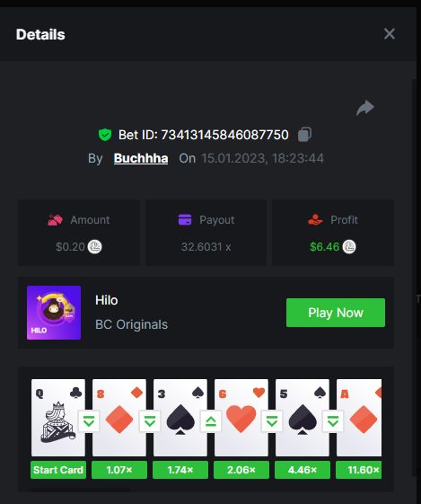Open Buchhha's user profile link
This screenshot has width=421, height=504.
[x=141, y=158]
